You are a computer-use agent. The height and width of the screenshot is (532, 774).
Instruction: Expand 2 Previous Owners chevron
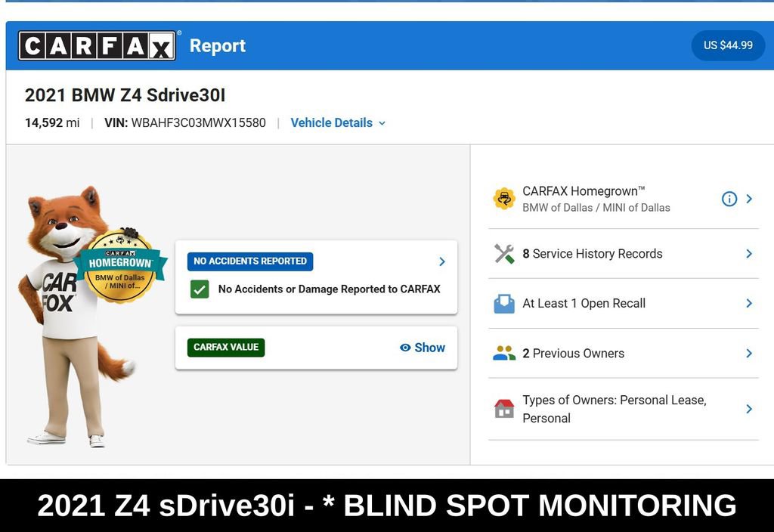click(x=749, y=354)
